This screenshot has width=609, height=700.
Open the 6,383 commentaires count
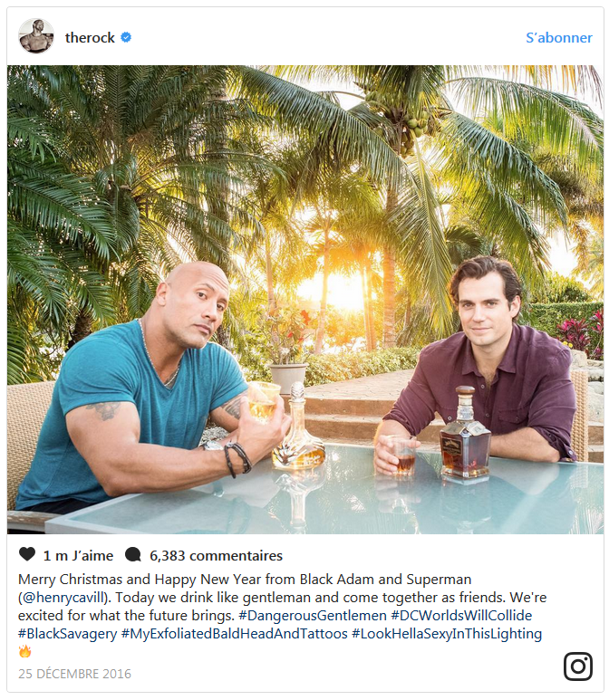(x=216, y=555)
